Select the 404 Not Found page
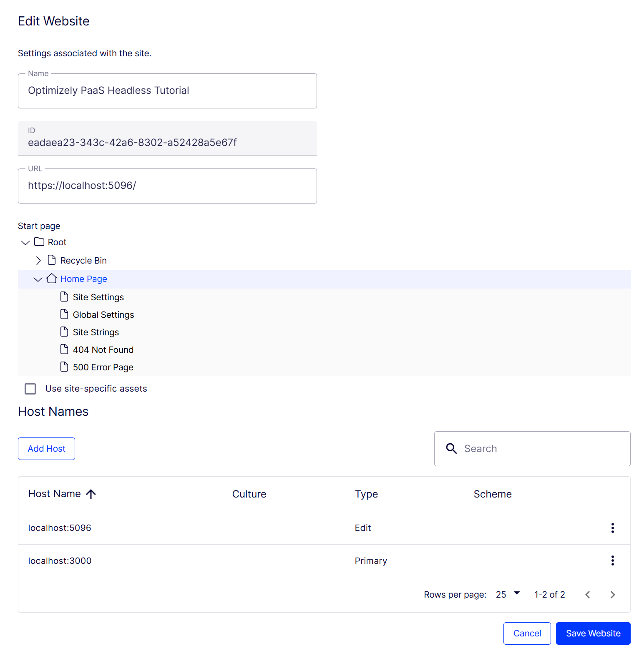 pyautogui.click(x=103, y=350)
